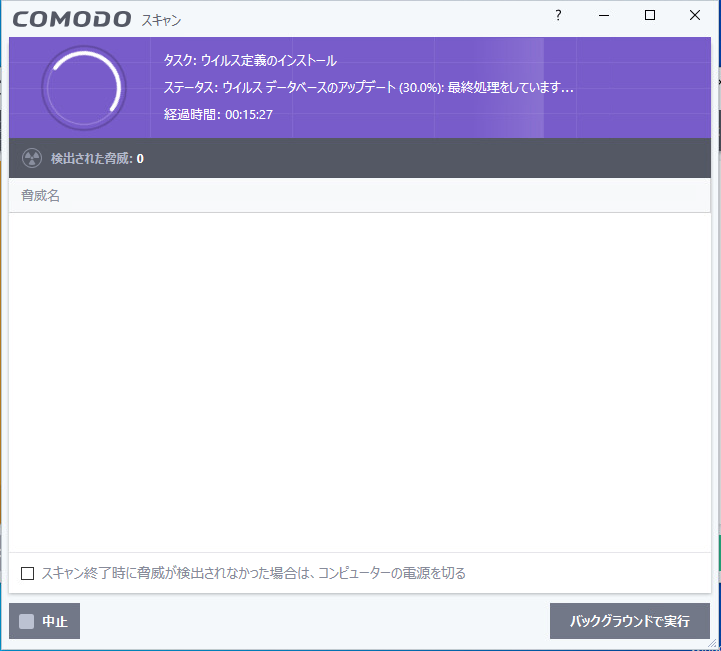Image resolution: width=721 pixels, height=651 pixels.
Task: Enable power-off when no threats found checkbox
Action: tap(28, 573)
